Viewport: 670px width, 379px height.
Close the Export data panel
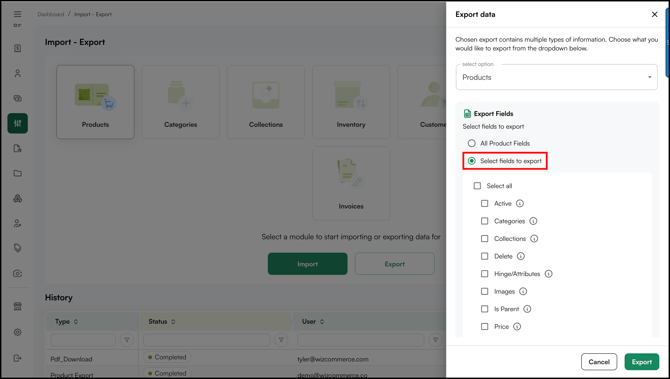[654, 15]
